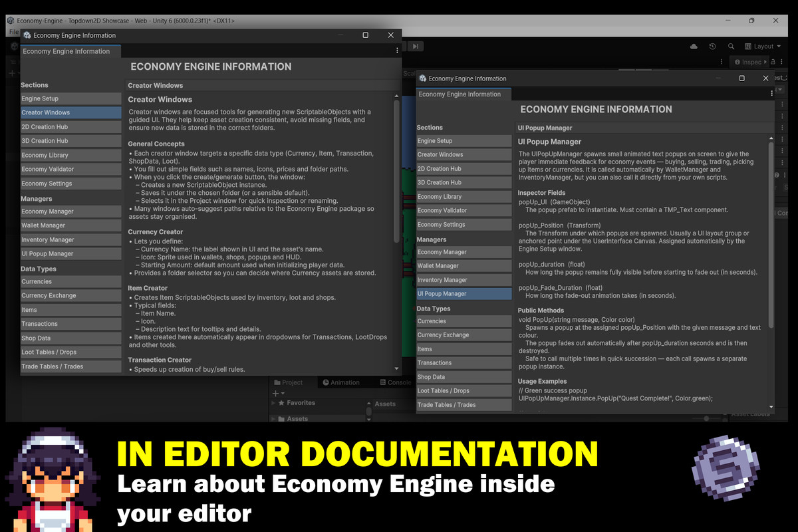
Task: Open Economy Manager in left info window
Action: (x=71, y=211)
